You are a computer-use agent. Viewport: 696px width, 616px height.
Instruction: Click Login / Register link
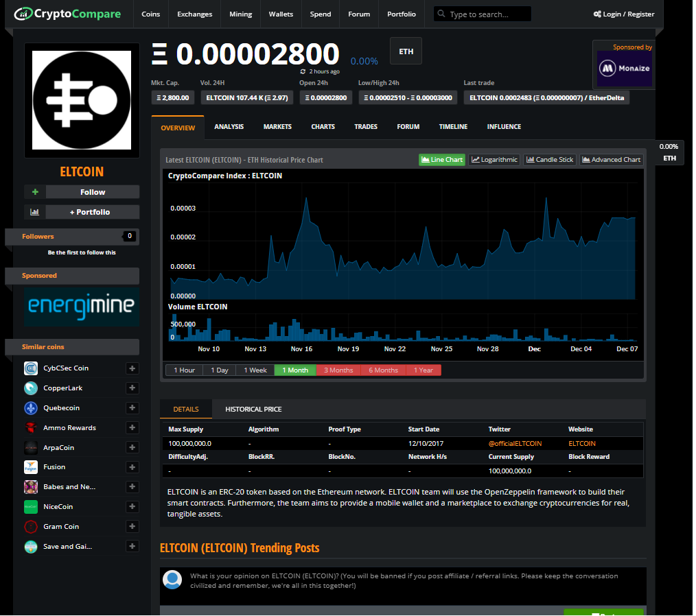coord(624,14)
